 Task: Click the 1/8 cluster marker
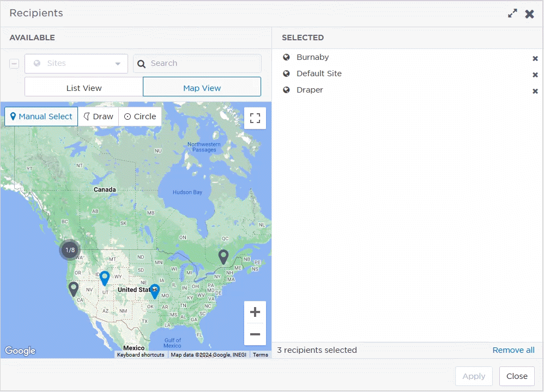pyautogui.click(x=70, y=249)
